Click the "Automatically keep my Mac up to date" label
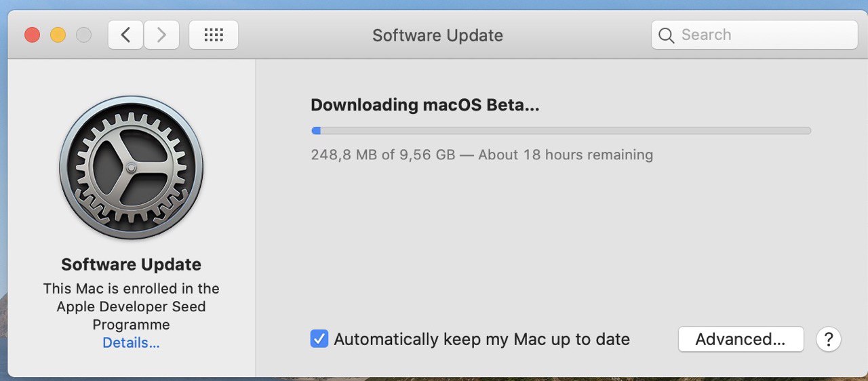The height and width of the screenshot is (381, 868). click(482, 339)
